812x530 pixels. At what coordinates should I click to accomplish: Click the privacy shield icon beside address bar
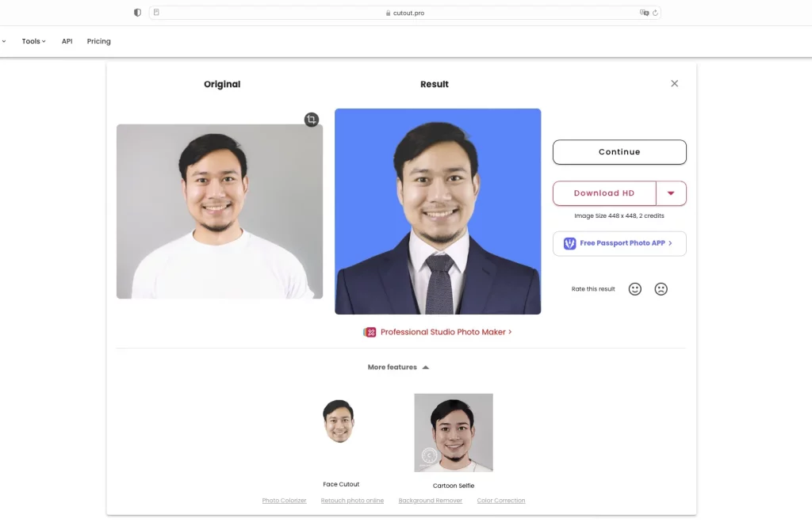click(x=137, y=13)
